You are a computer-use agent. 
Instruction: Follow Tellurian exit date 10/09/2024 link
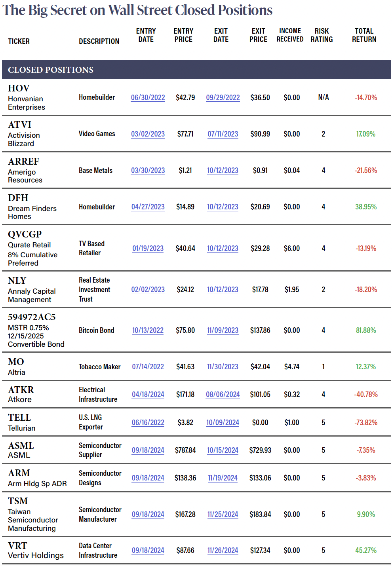(223, 422)
